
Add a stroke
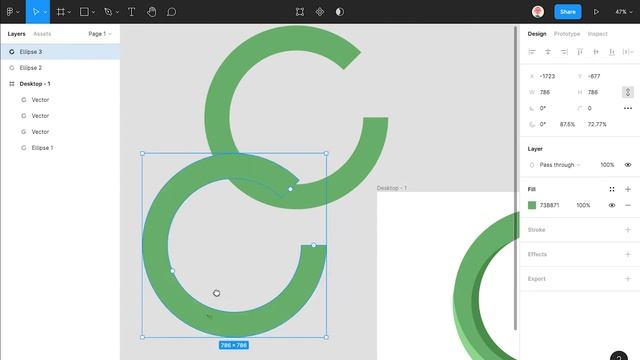628,230
